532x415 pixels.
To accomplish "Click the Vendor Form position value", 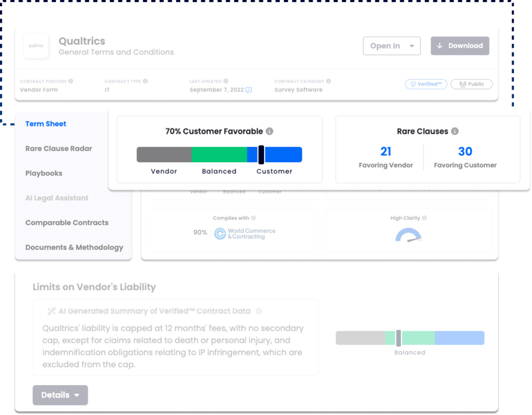I will point(39,90).
